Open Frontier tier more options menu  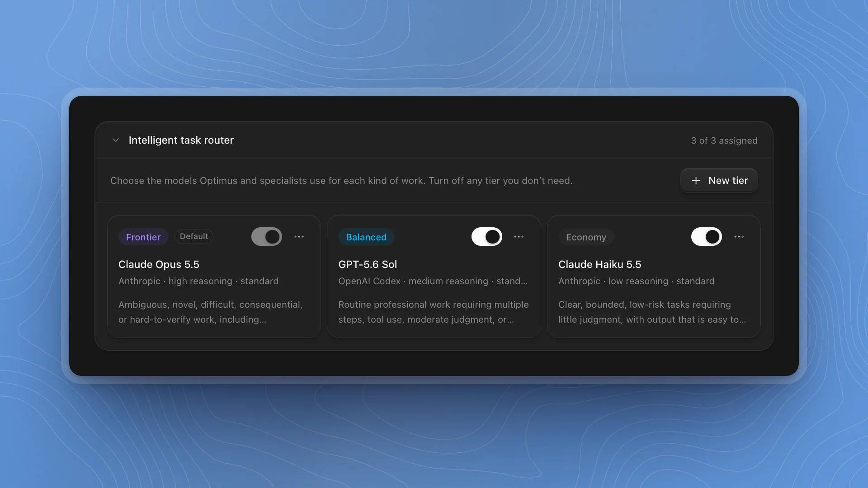click(299, 237)
